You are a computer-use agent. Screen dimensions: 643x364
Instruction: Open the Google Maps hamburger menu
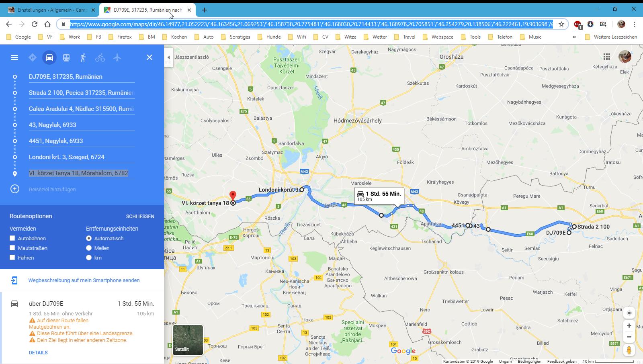coord(14,57)
